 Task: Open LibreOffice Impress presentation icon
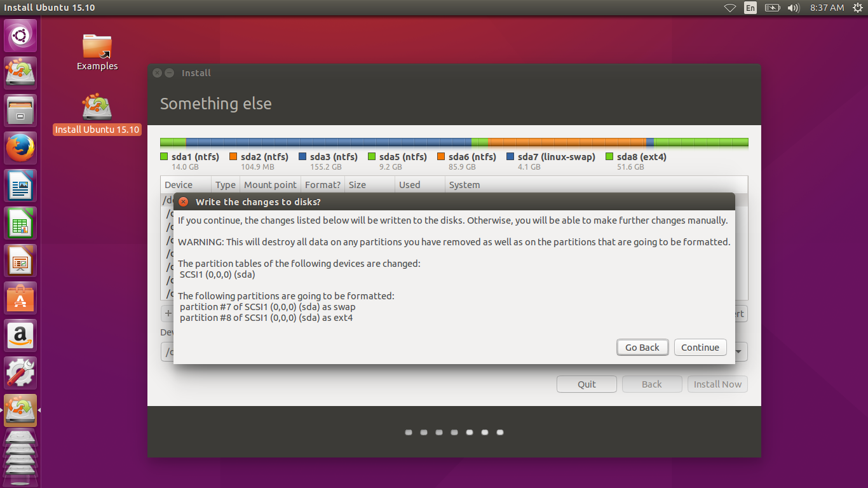20,261
